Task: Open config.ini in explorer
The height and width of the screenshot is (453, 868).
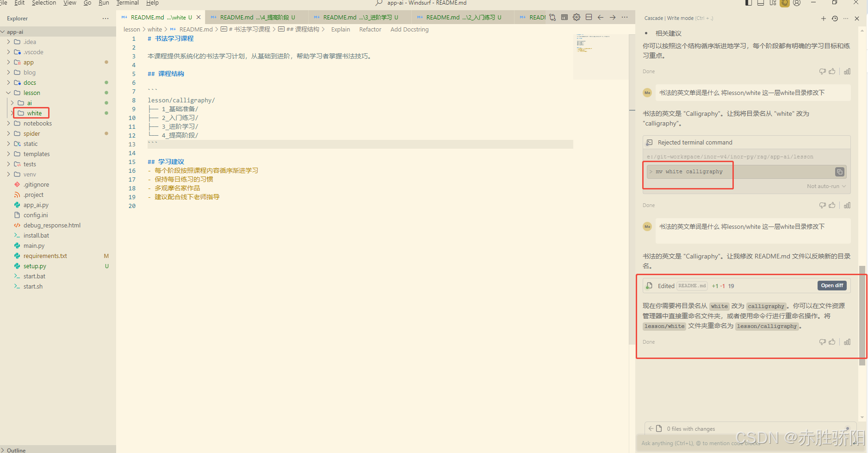Action: click(x=36, y=215)
